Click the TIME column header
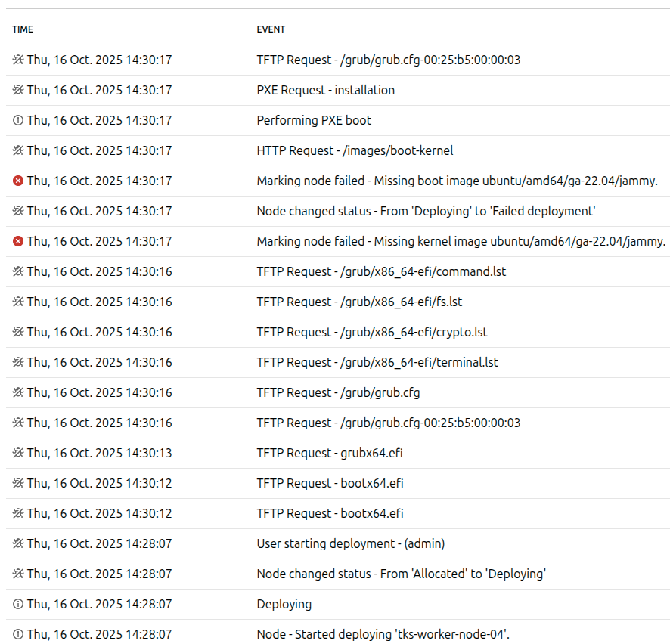The image size is (670, 644). [x=23, y=29]
